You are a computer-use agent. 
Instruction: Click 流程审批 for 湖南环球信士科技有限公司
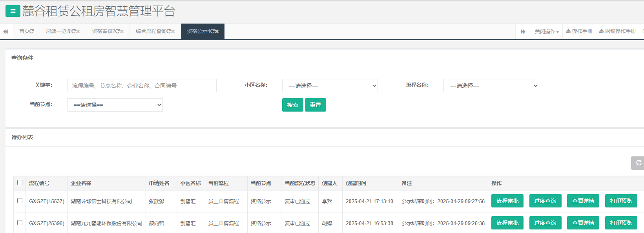(507, 201)
